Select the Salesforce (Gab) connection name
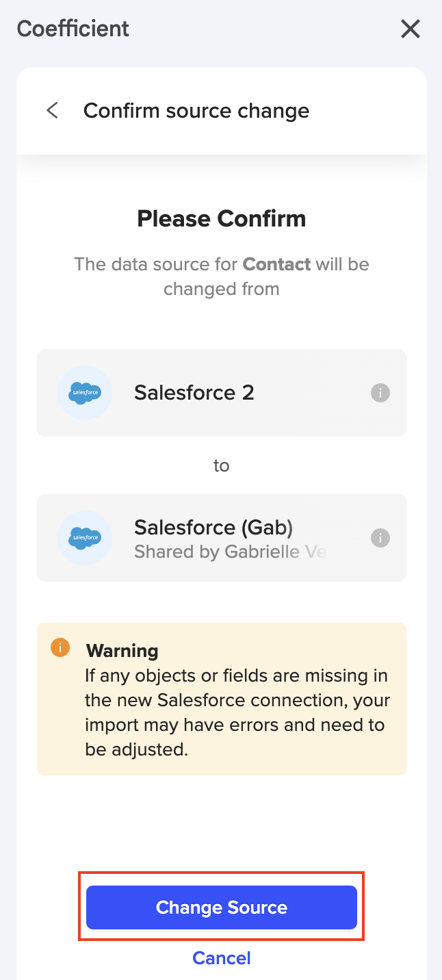The height and width of the screenshot is (980, 442). pyautogui.click(x=213, y=527)
